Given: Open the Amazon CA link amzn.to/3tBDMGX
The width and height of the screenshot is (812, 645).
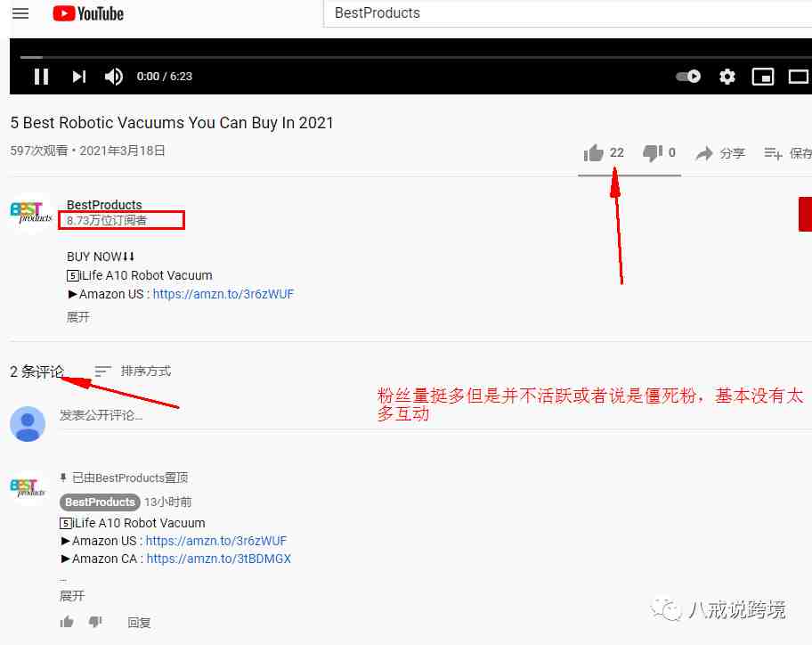Looking at the screenshot, I should pyautogui.click(x=218, y=559).
